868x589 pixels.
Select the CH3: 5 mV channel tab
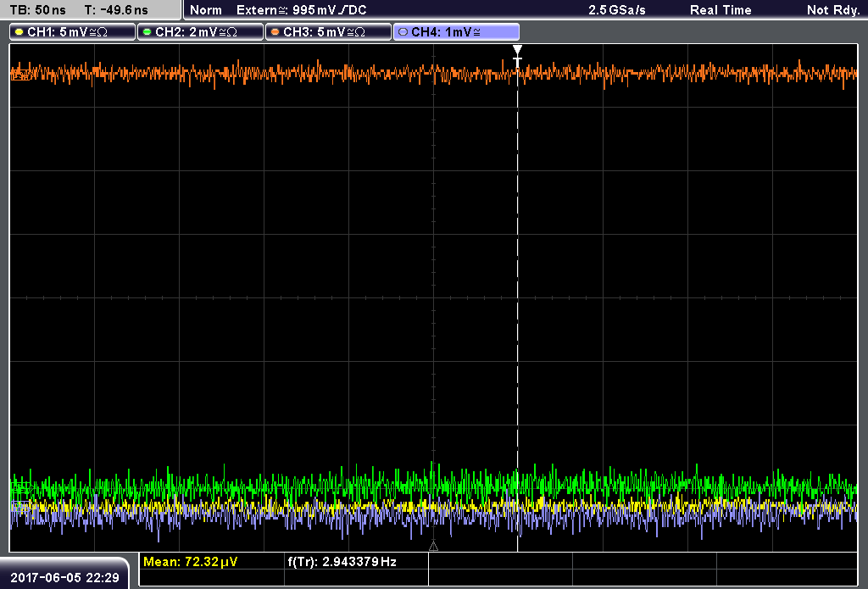(328, 32)
